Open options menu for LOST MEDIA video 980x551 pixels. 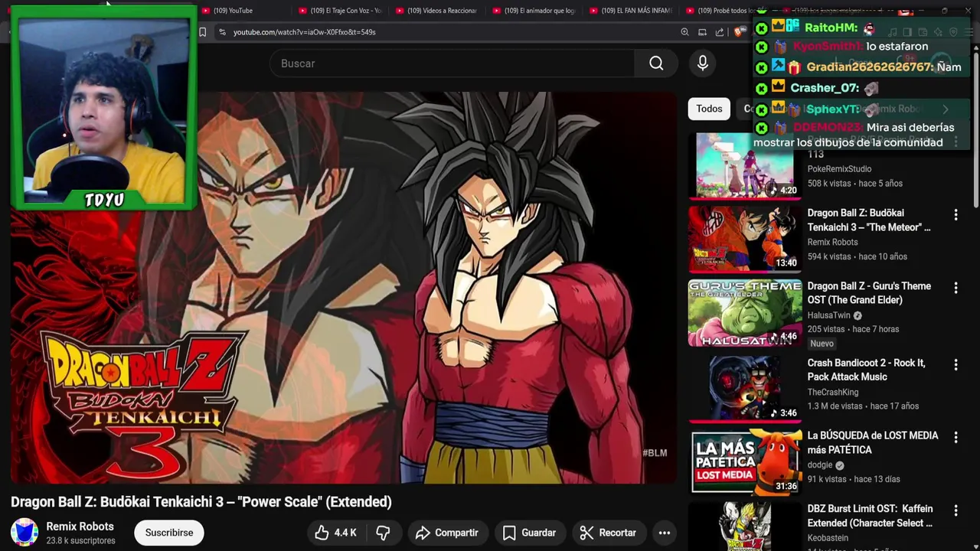(x=955, y=438)
